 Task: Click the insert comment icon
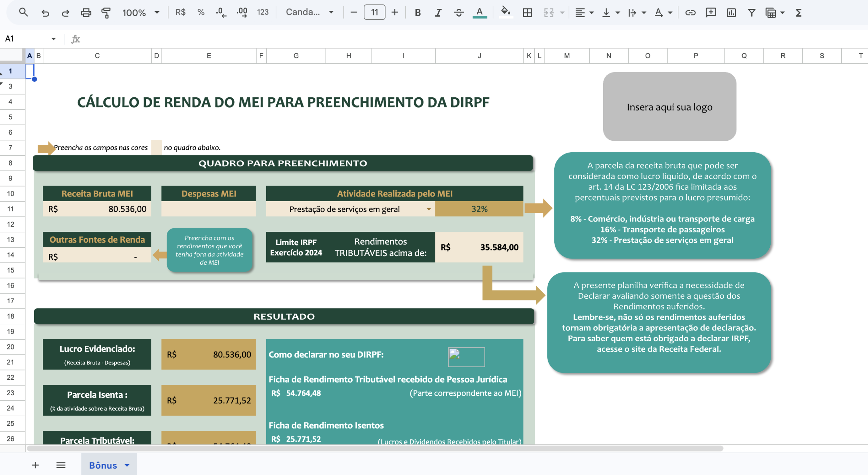tap(711, 13)
